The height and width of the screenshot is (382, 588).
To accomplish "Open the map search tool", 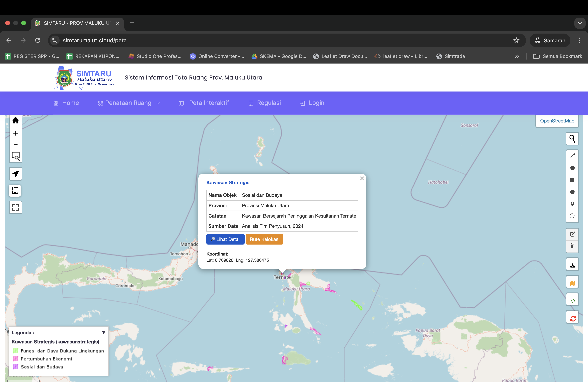I will [572, 139].
